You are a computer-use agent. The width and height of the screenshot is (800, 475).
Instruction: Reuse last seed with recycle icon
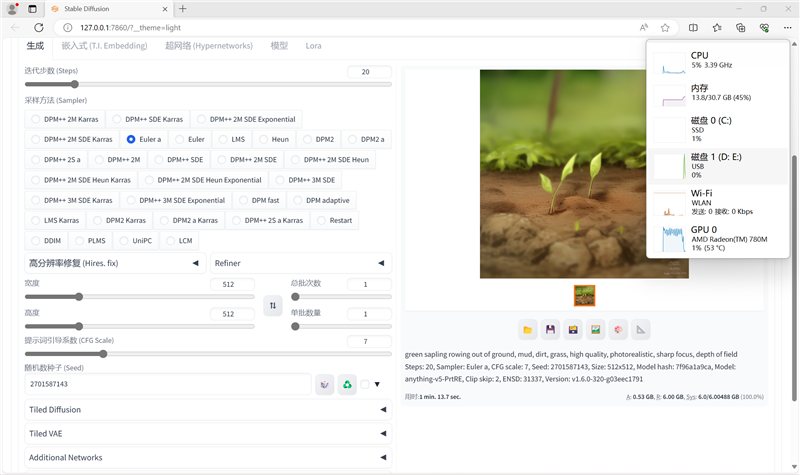pyautogui.click(x=347, y=384)
